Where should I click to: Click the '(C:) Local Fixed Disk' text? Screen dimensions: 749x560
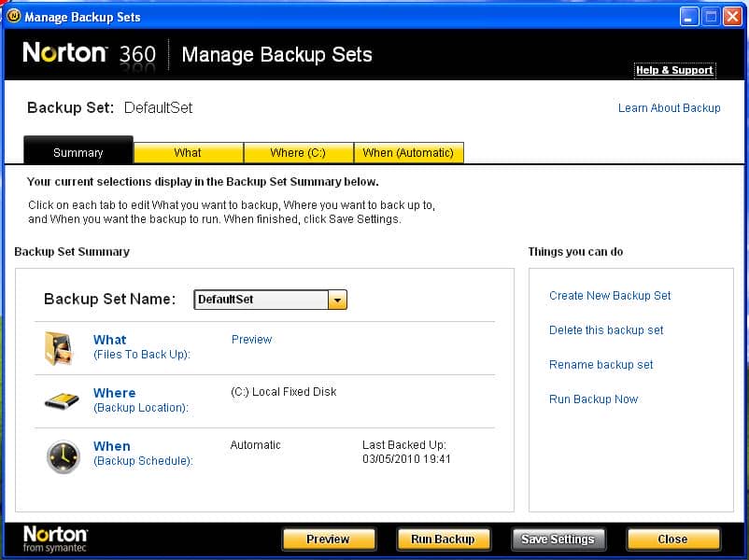pyautogui.click(x=284, y=392)
